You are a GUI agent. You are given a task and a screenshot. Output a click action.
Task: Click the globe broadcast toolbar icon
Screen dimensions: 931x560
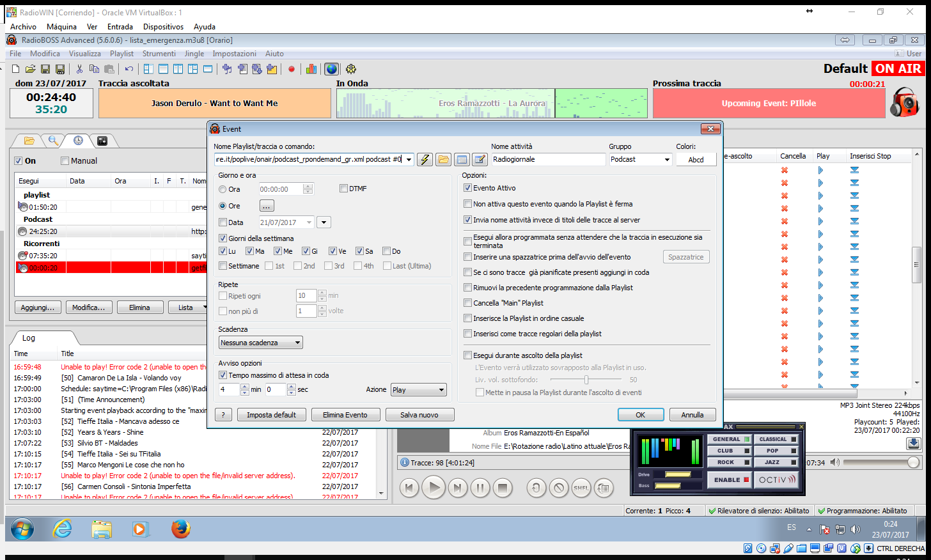(x=331, y=69)
